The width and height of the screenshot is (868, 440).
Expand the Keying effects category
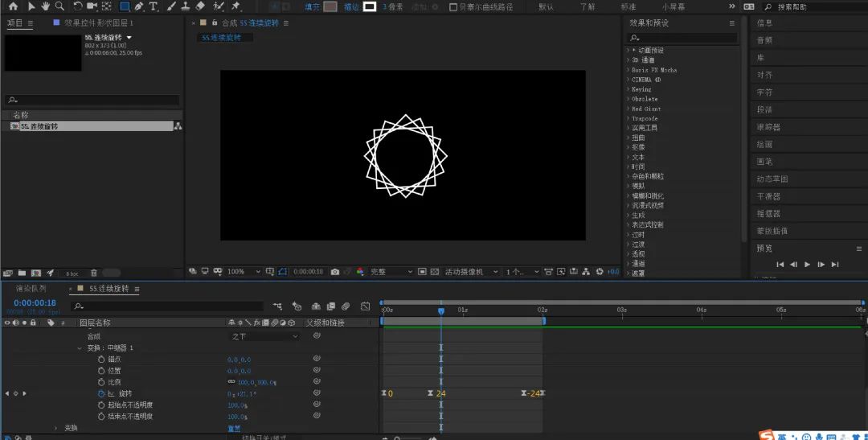pos(628,89)
